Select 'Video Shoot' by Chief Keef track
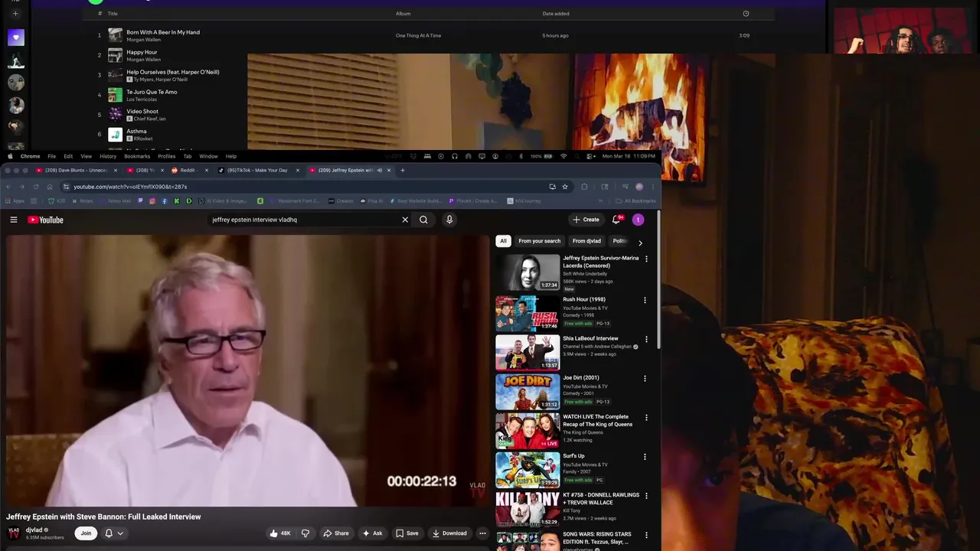 pyautogui.click(x=142, y=112)
